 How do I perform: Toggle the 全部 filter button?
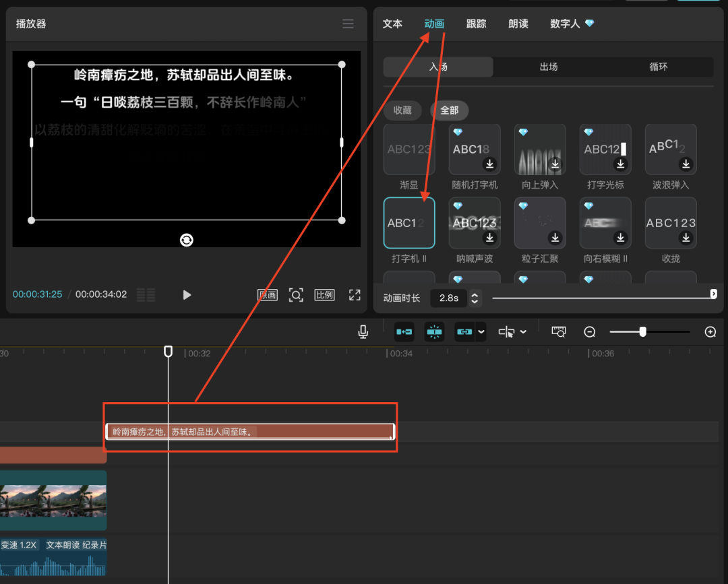point(449,110)
